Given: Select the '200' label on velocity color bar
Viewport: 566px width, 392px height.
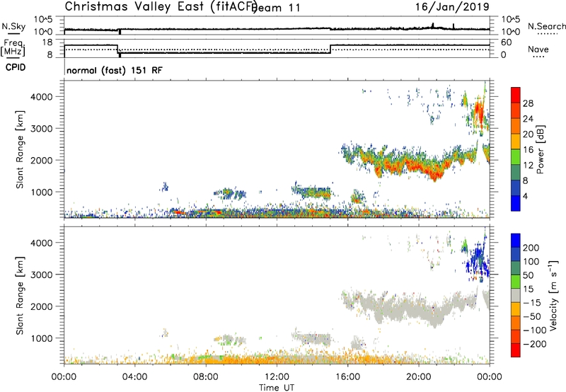Looking at the screenshot, I should coord(531,248).
